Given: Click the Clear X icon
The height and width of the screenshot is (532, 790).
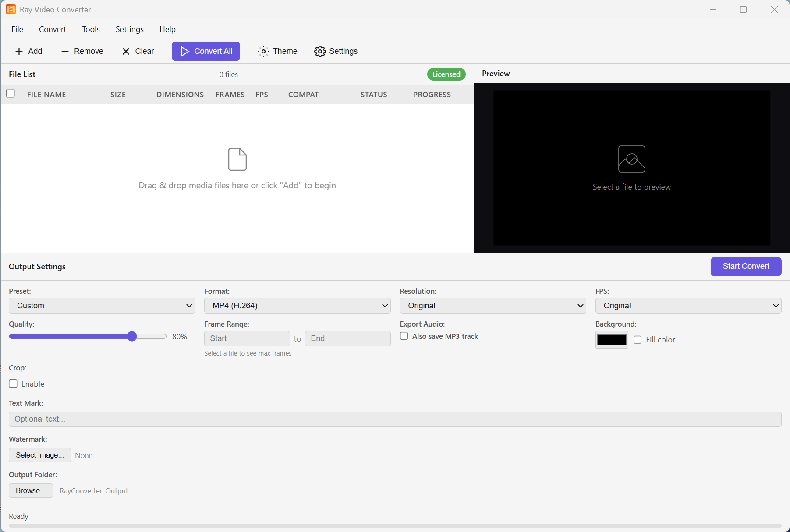Looking at the screenshot, I should tap(126, 51).
